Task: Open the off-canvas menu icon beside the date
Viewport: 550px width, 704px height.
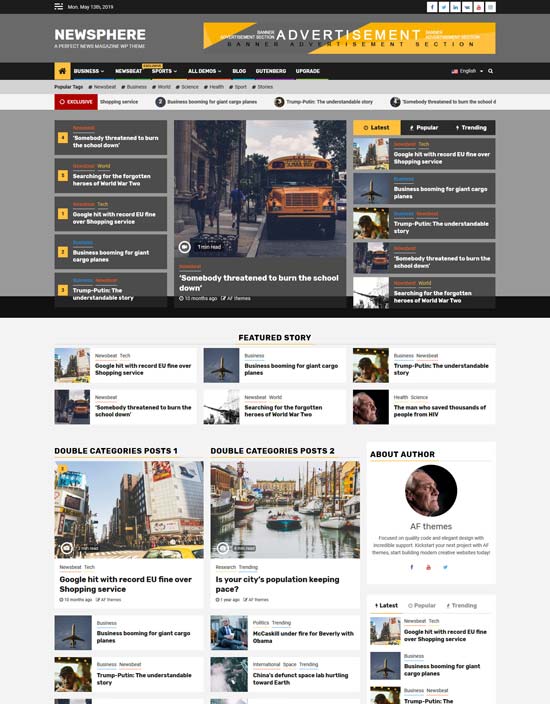Action: click(x=58, y=7)
